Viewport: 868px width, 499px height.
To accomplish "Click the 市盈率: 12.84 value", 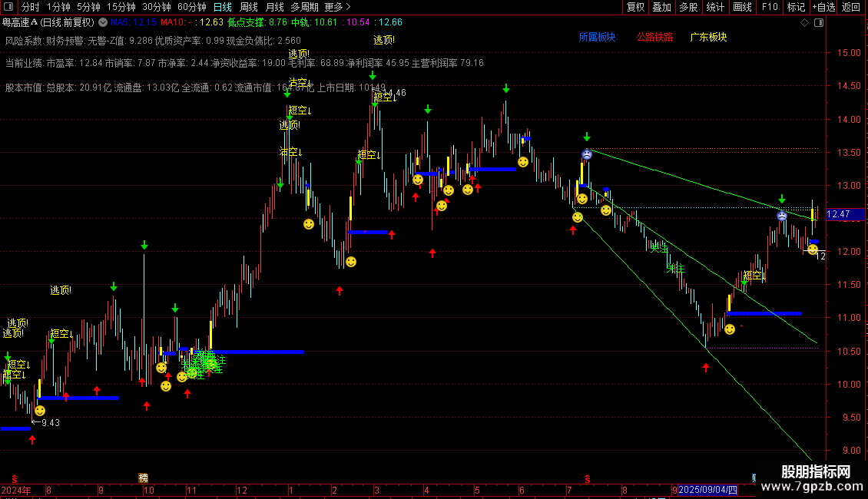I will [75, 63].
